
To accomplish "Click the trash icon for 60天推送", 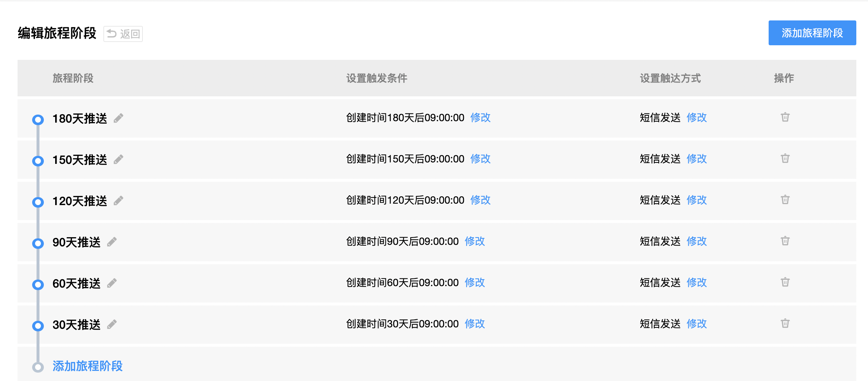I will click(785, 282).
